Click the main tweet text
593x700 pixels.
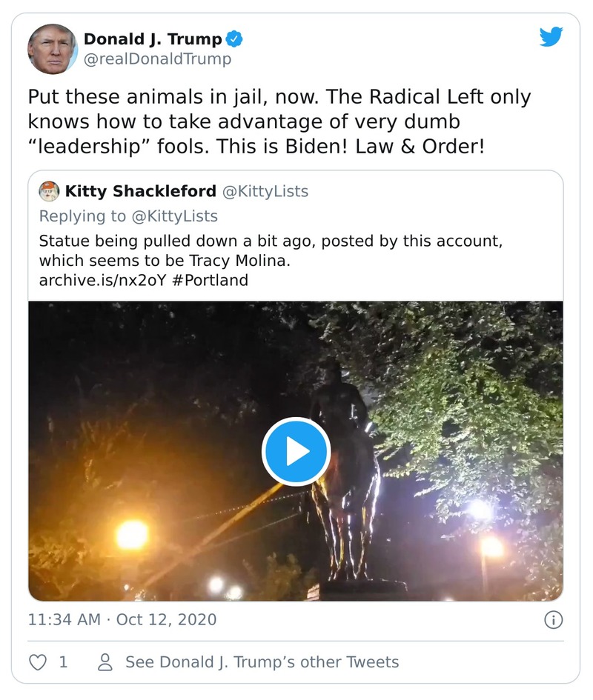pos(279,121)
